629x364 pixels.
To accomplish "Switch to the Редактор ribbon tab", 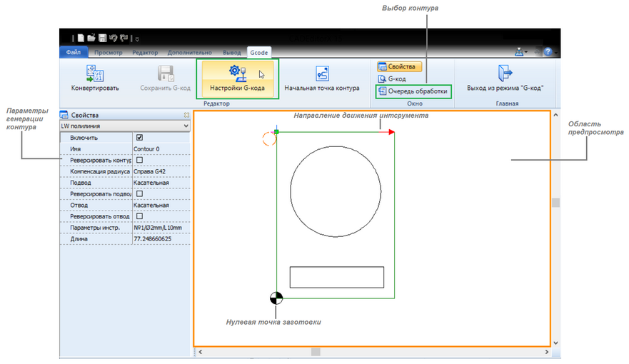I will (x=145, y=53).
